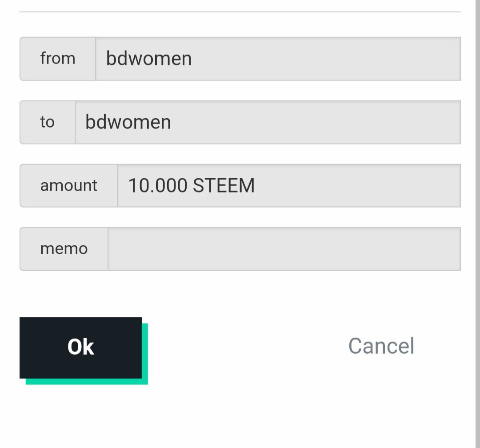The height and width of the screenshot is (448, 480).
Task: Click the '10.000' number in the amount field
Action: [x=158, y=186]
